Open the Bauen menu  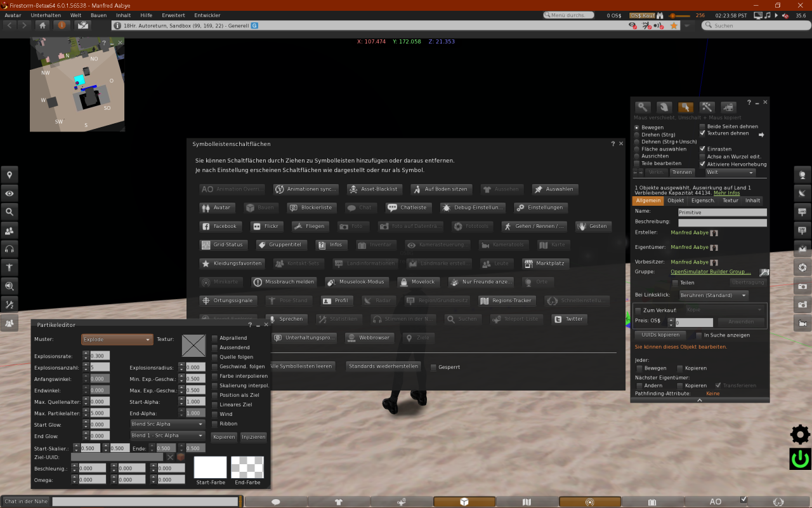(x=98, y=15)
